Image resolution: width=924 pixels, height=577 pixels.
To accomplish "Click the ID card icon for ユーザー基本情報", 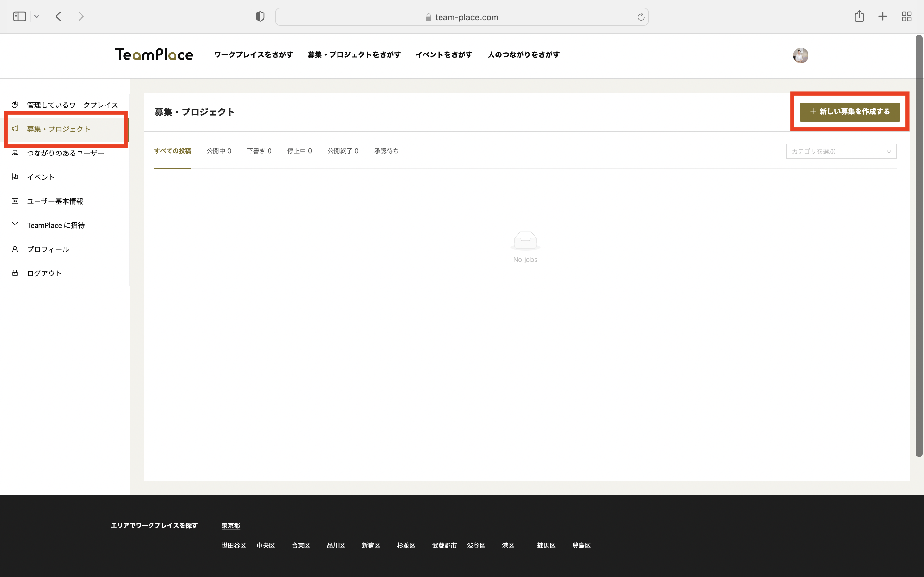I will [x=15, y=201].
